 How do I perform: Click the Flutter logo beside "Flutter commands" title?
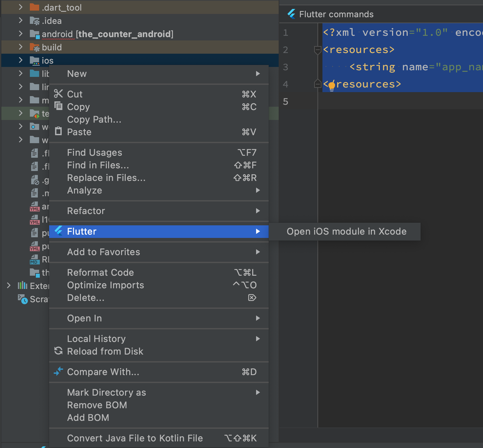tap(291, 14)
